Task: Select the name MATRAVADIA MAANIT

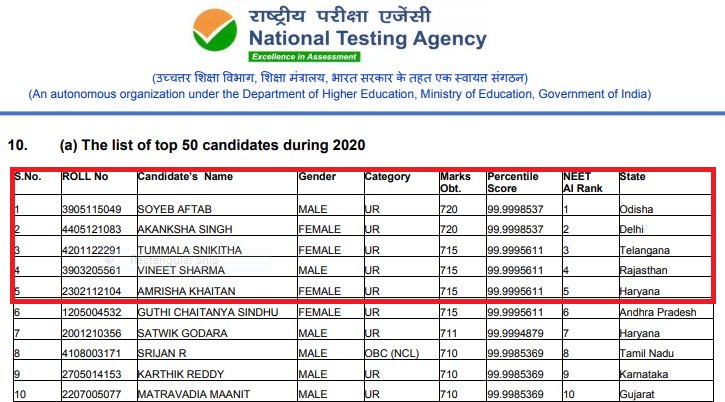Action: click(193, 394)
